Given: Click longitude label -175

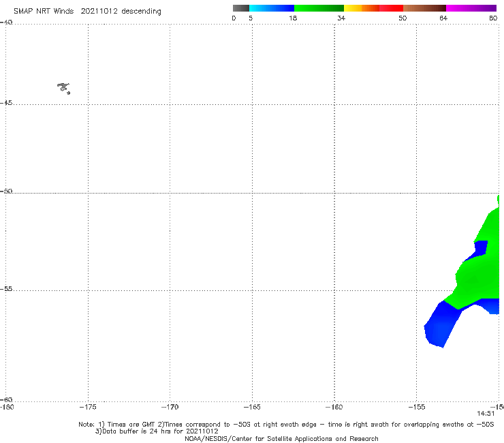Looking at the screenshot, I should [x=88, y=407].
